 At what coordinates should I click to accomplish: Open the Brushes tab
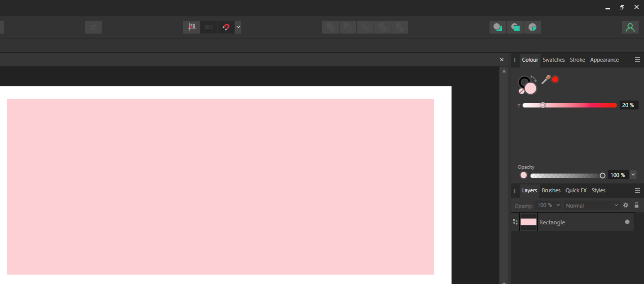(551, 190)
